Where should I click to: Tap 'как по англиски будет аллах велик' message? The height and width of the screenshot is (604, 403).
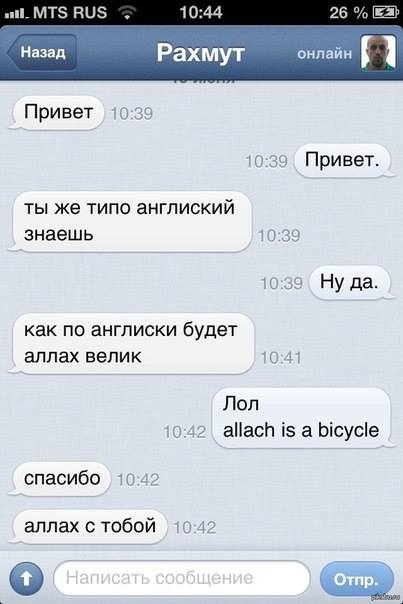pos(133,343)
